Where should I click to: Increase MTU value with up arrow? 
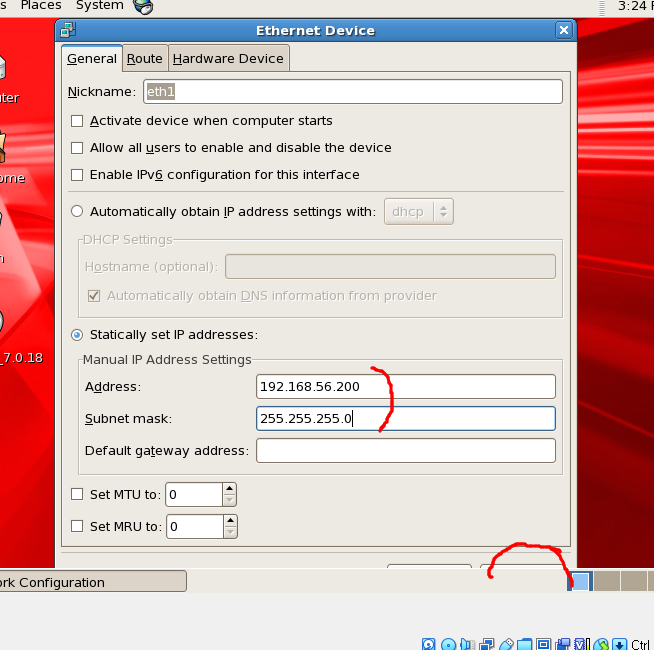coord(229,489)
